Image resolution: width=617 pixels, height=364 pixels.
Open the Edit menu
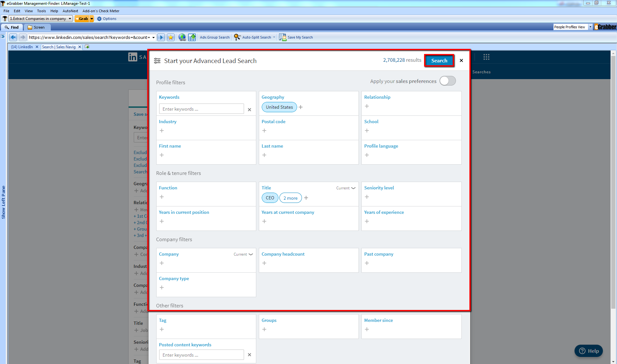(x=17, y=11)
